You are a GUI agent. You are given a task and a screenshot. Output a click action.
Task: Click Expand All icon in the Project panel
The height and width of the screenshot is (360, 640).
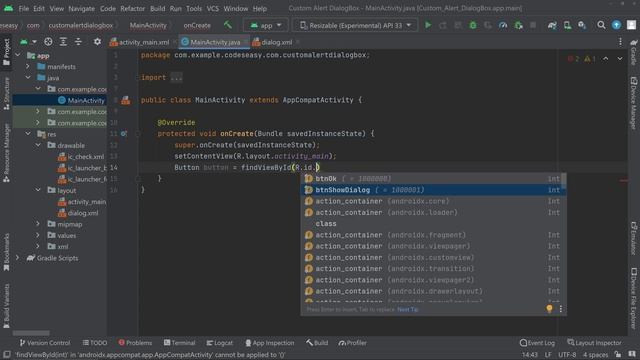(x=63, y=42)
